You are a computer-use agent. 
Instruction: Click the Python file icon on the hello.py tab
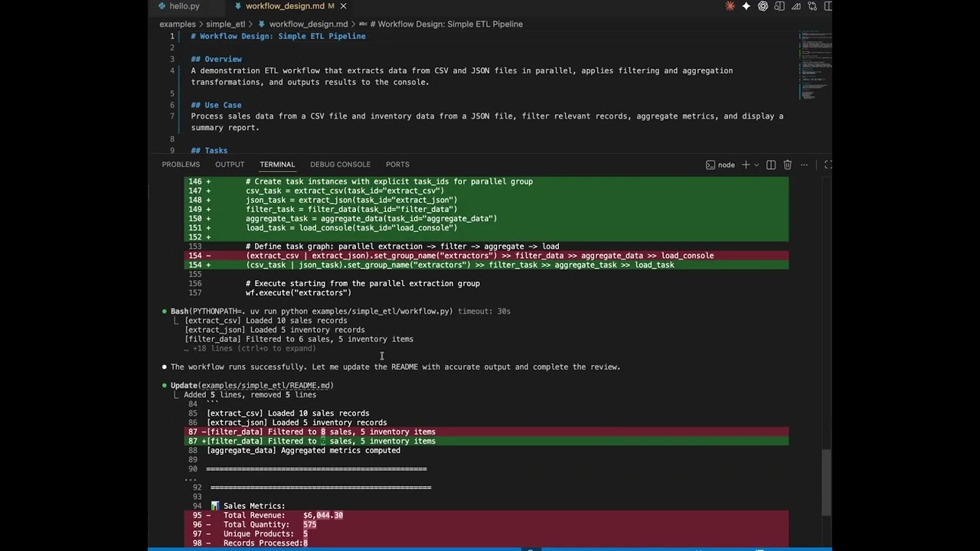(162, 6)
